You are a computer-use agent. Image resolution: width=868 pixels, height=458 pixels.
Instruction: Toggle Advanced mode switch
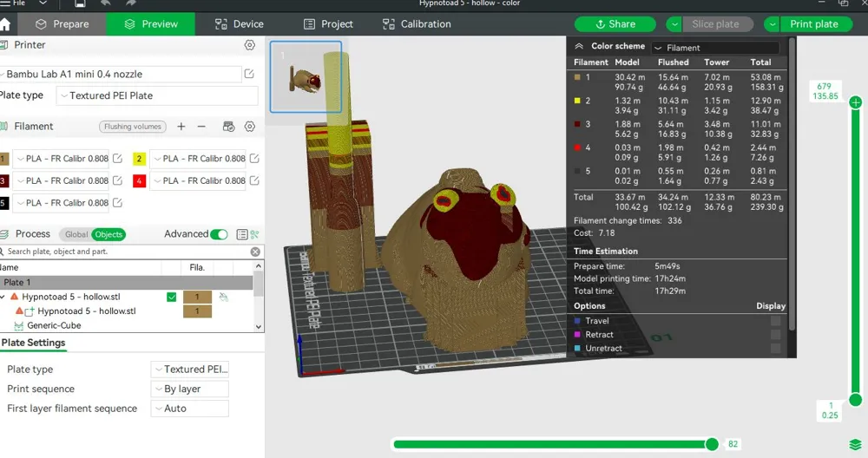click(220, 234)
